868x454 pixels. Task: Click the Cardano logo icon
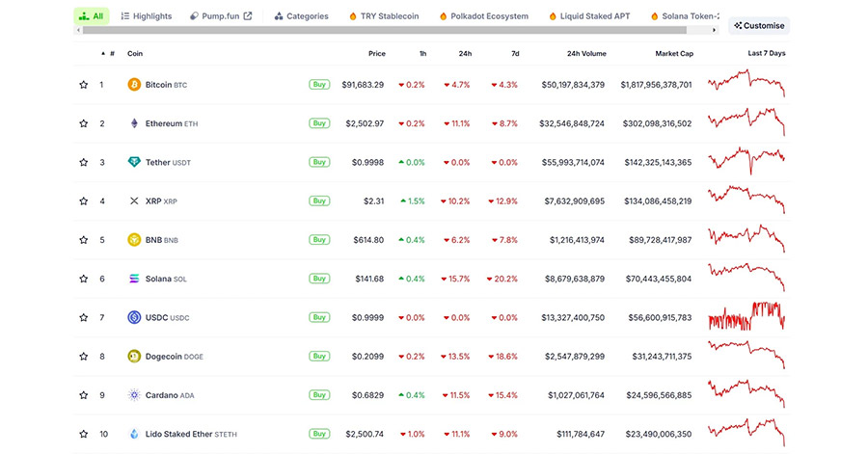coord(134,395)
